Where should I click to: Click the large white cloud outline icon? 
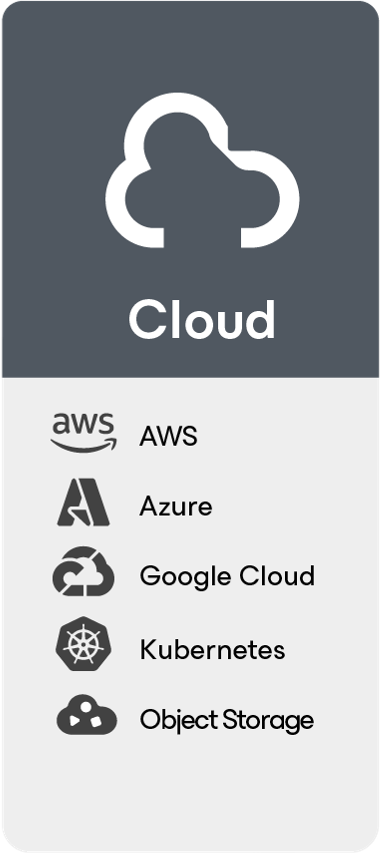(x=202, y=170)
